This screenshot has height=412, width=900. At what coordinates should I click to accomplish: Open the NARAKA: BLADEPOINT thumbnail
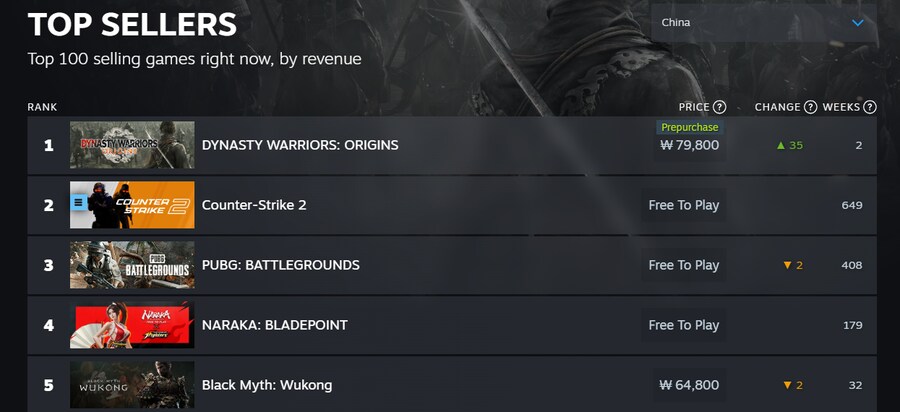tap(132, 325)
